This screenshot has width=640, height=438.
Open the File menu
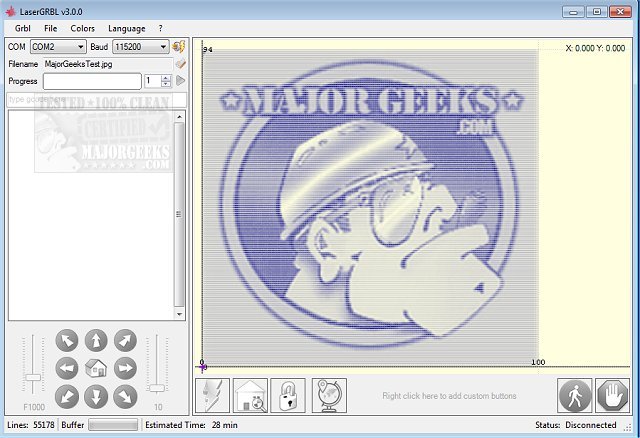coord(51,28)
